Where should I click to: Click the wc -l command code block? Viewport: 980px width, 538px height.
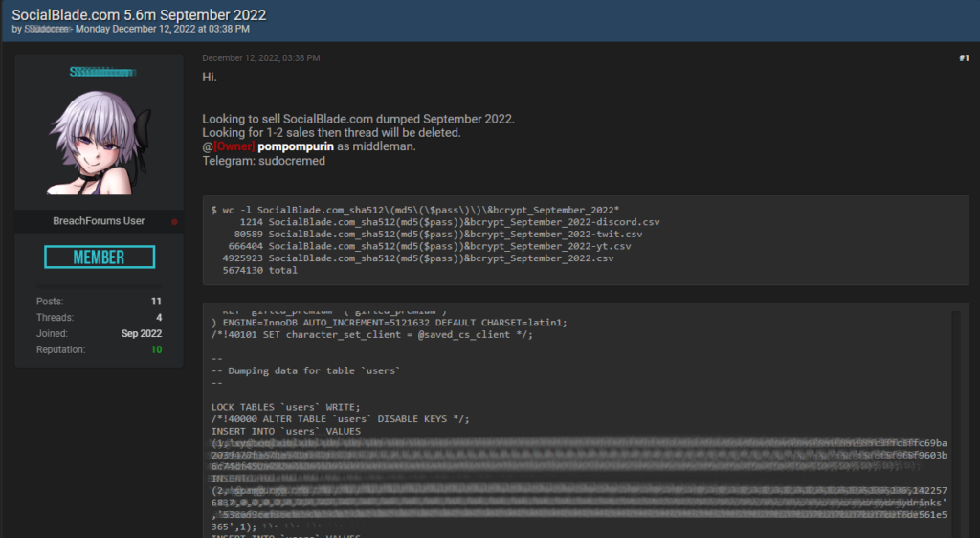(x=586, y=240)
